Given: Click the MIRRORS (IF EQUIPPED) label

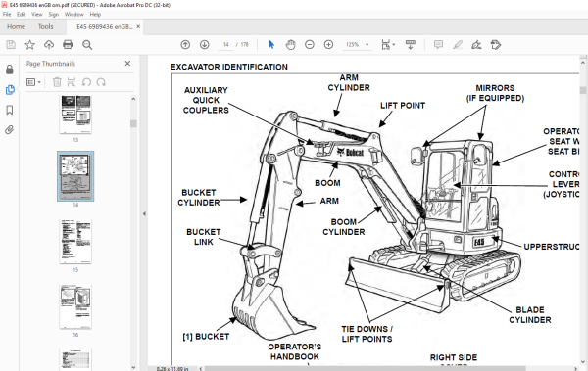Looking at the screenshot, I should click(495, 93).
